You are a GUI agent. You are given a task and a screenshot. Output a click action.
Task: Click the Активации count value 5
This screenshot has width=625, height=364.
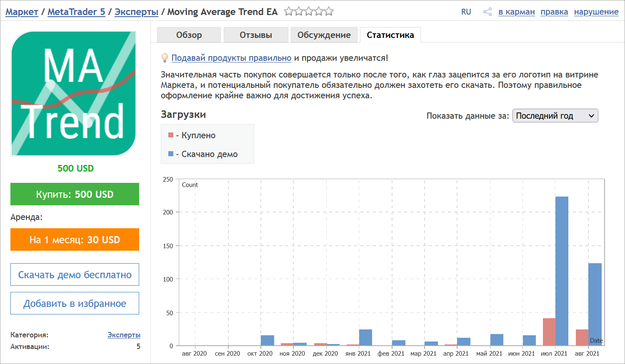[138, 347]
